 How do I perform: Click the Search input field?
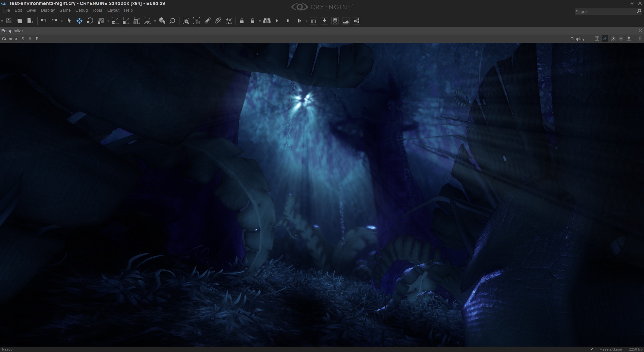[x=605, y=12]
